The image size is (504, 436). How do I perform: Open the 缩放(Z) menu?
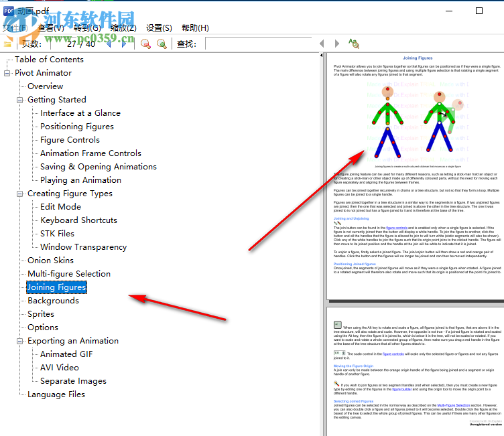pos(123,28)
